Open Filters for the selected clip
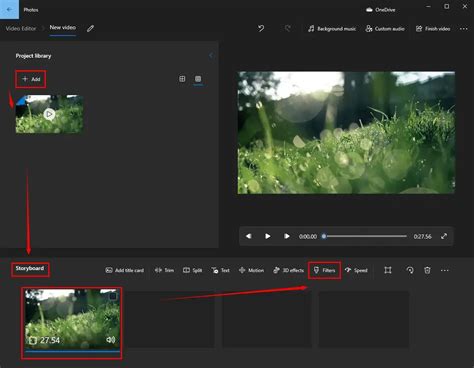Image resolution: width=474 pixels, height=368 pixels. coord(324,270)
